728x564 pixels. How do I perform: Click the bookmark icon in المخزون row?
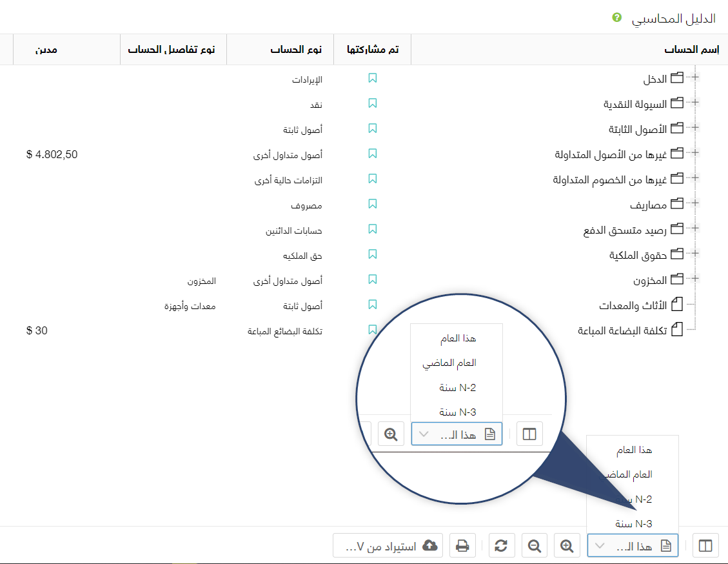coord(372,279)
